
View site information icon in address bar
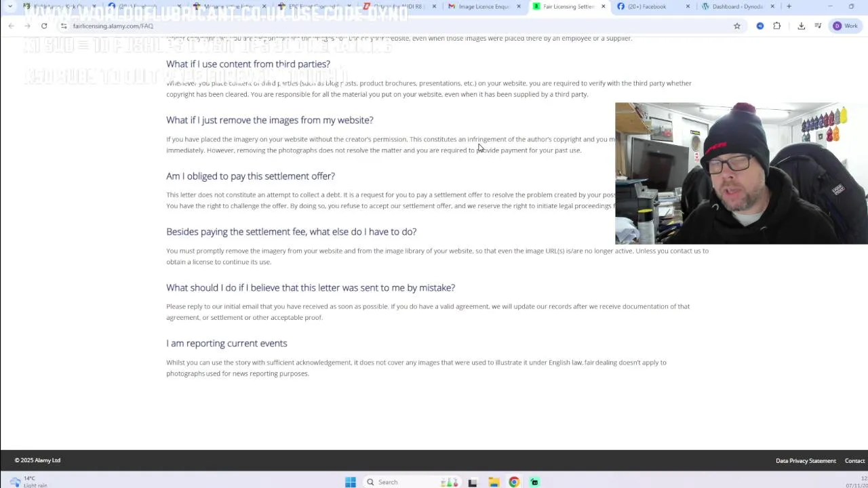click(63, 26)
